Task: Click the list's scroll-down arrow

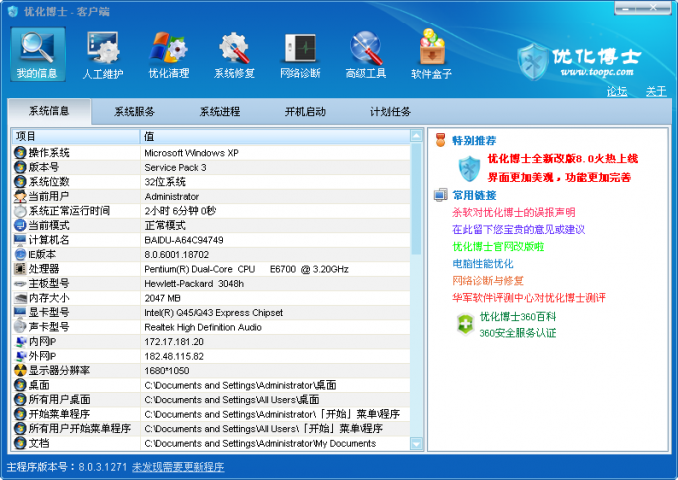Action: click(x=416, y=444)
